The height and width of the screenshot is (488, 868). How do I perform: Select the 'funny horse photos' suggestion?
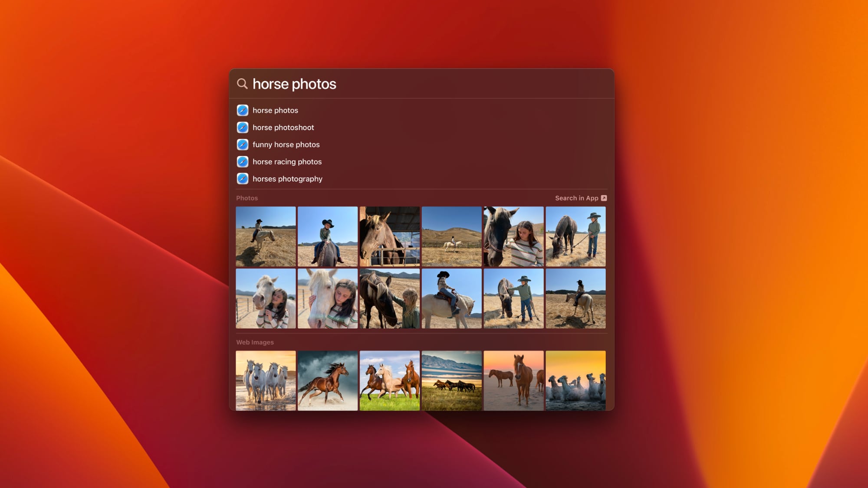tap(286, 144)
